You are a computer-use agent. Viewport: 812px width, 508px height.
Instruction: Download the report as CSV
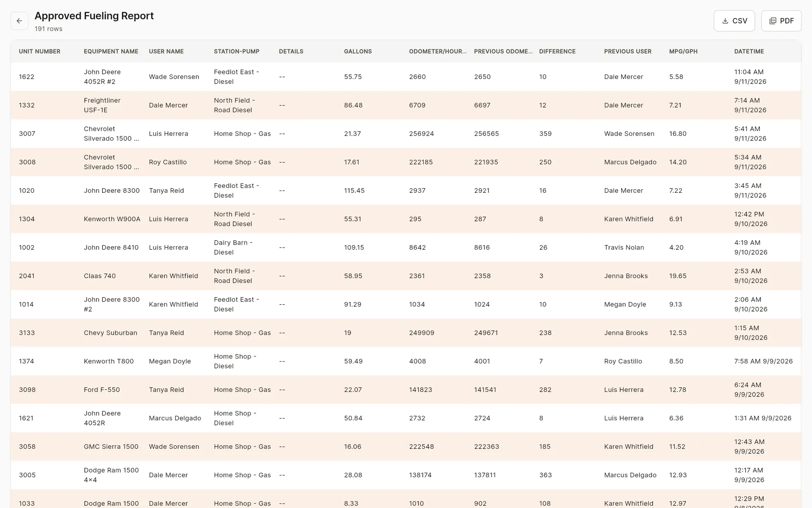734,21
